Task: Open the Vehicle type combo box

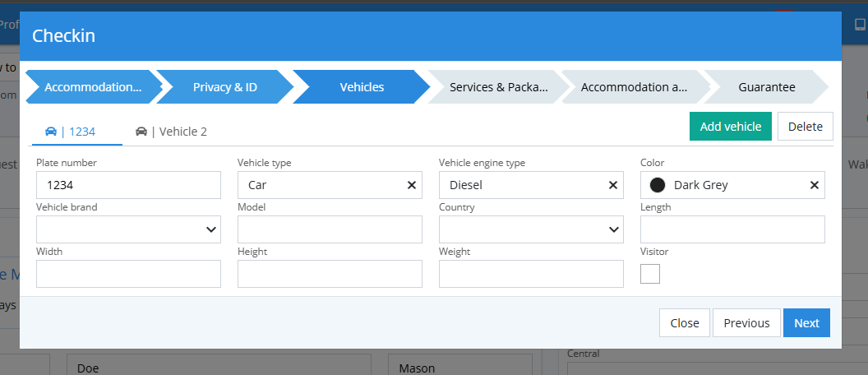Action: point(330,185)
